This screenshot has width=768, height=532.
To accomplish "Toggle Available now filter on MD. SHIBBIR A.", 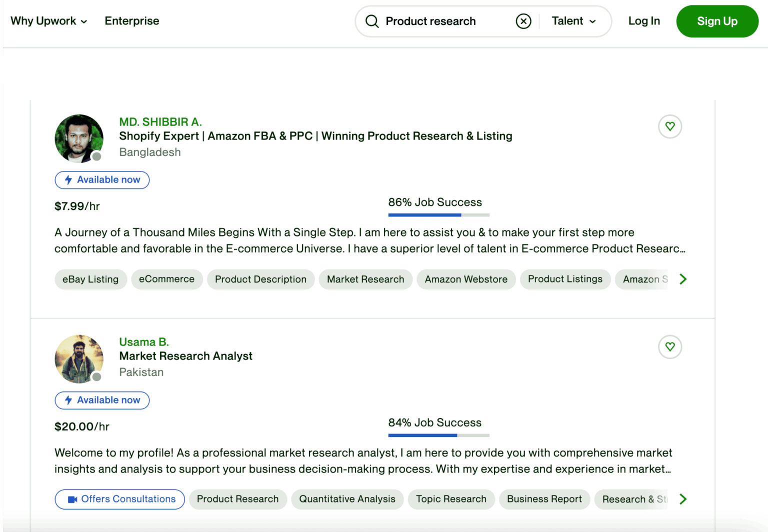I will (x=102, y=180).
